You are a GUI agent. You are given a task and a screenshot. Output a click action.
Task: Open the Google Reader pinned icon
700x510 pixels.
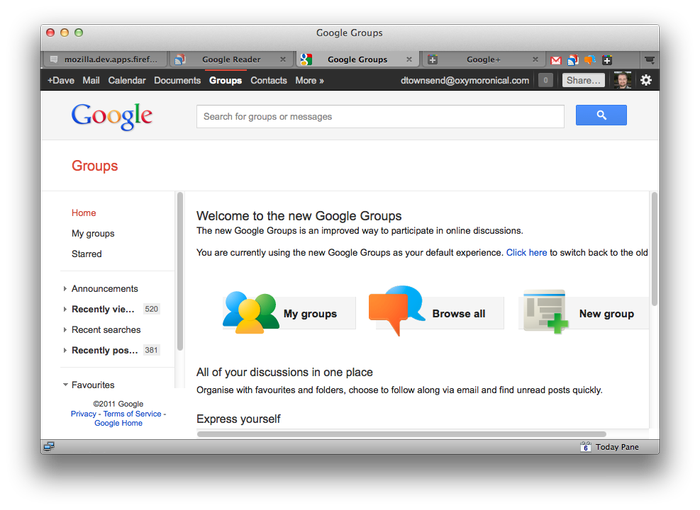click(x=573, y=60)
